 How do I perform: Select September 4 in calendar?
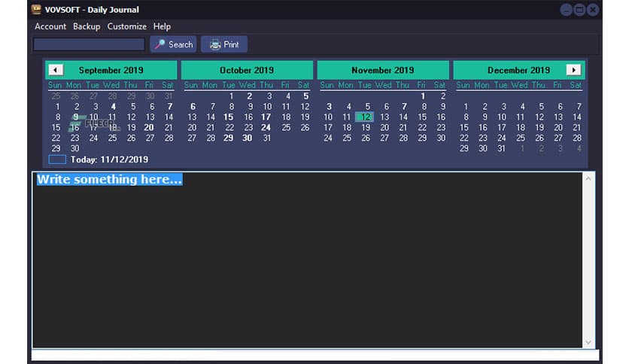pyautogui.click(x=114, y=107)
